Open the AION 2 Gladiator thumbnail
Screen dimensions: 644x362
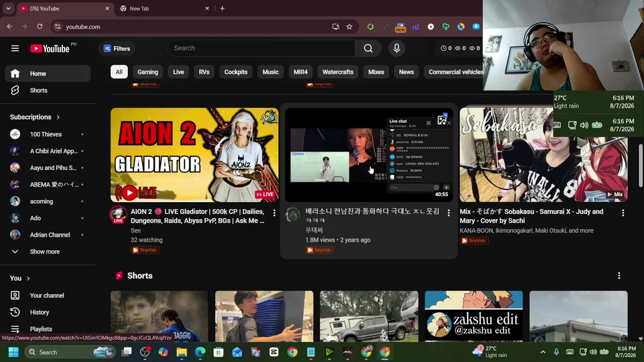(x=194, y=155)
